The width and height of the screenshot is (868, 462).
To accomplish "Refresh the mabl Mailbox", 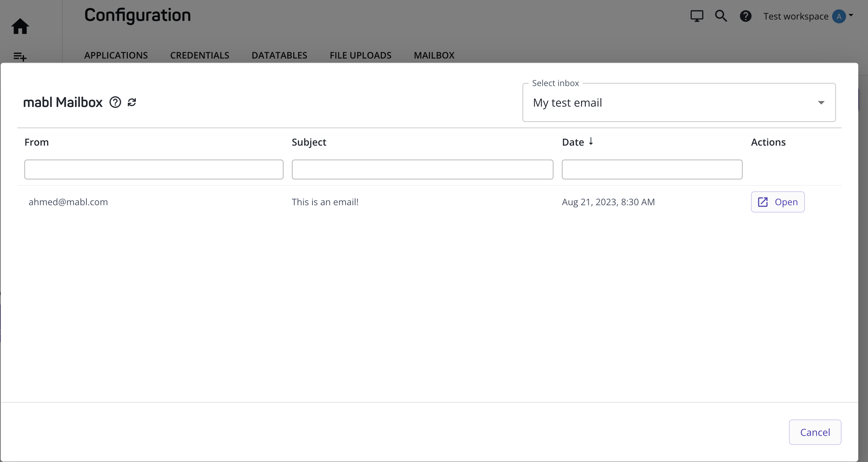I will (132, 102).
